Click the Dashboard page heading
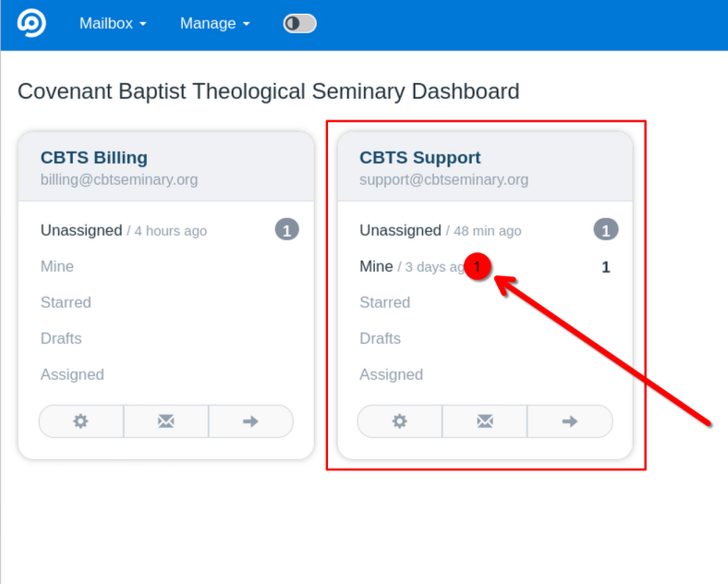 [x=268, y=91]
